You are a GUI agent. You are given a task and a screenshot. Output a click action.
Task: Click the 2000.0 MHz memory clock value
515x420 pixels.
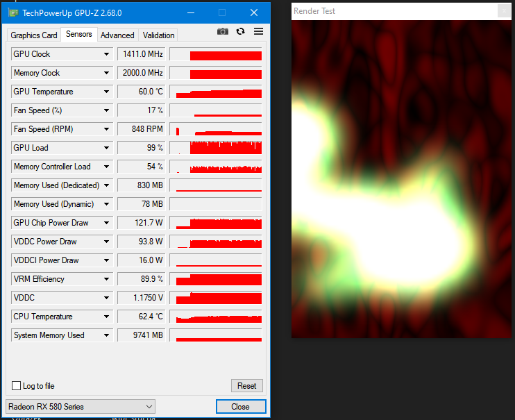click(141, 73)
